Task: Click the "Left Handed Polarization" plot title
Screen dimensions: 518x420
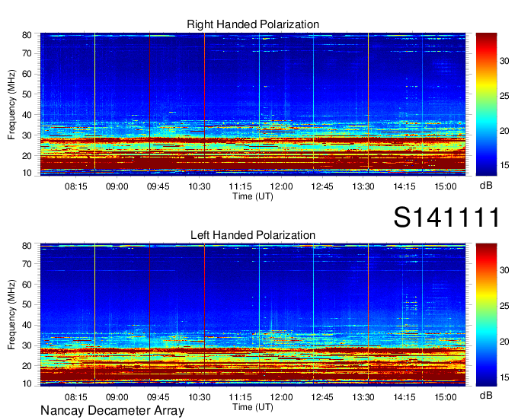Action: pos(253,235)
